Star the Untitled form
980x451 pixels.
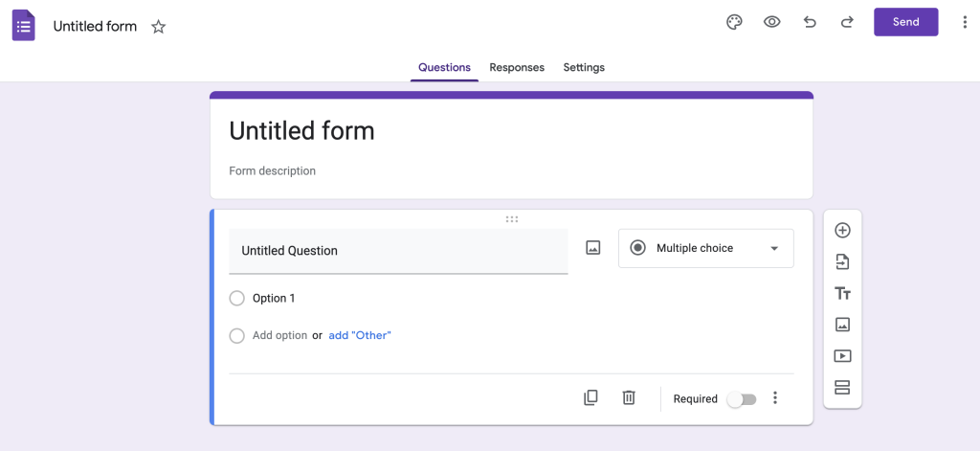pos(159,27)
